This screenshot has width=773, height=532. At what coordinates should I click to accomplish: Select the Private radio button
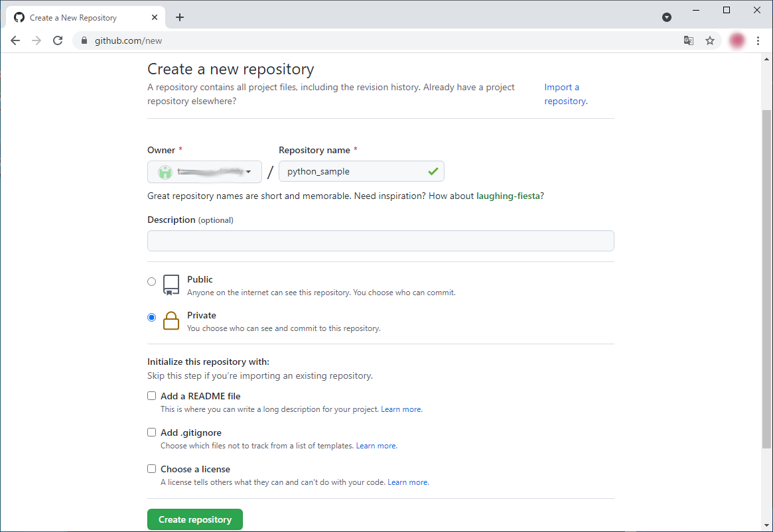click(x=152, y=318)
